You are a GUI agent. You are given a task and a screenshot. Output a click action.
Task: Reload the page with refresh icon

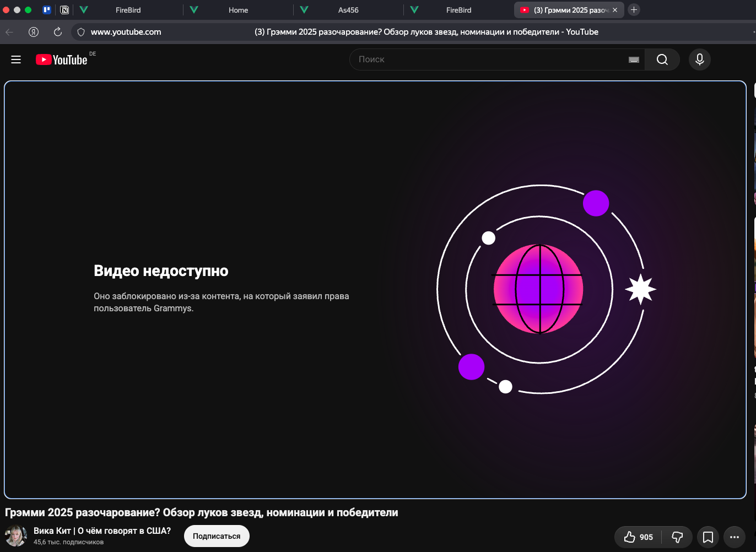[x=58, y=32]
